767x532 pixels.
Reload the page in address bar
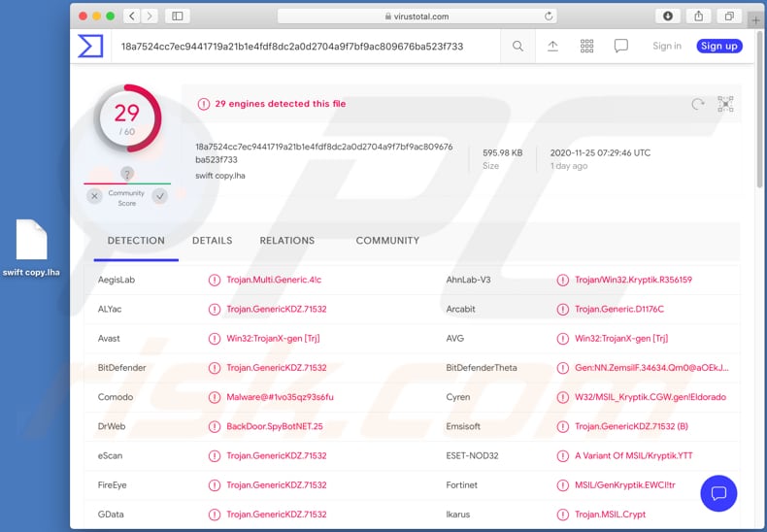click(x=549, y=17)
